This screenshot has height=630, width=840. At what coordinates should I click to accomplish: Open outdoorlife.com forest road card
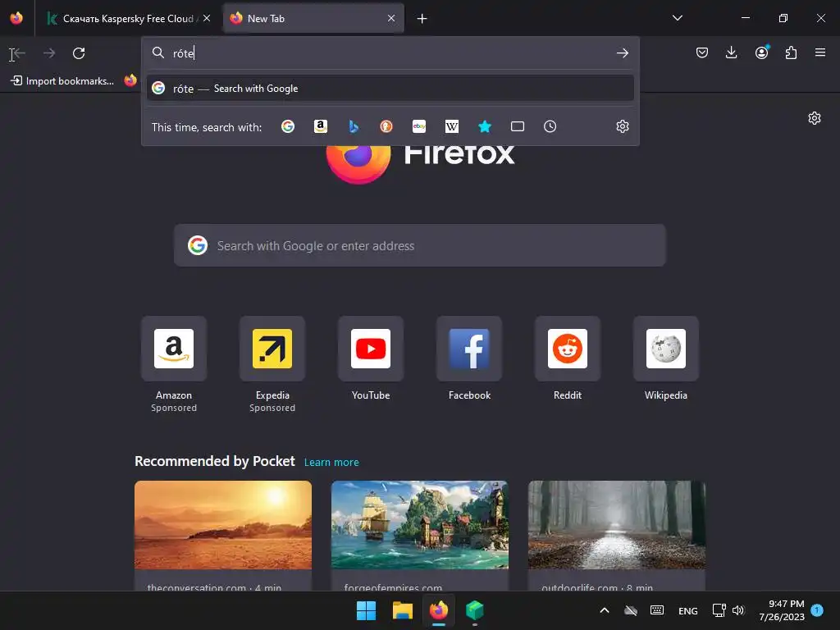tap(617, 536)
